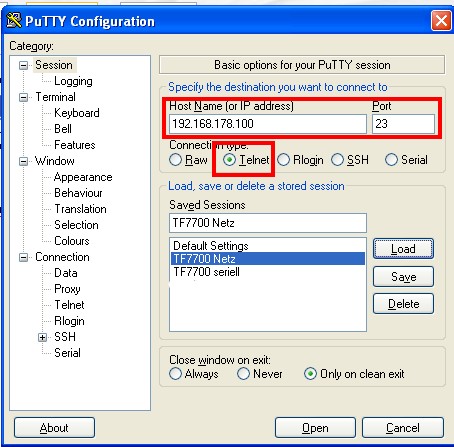Screen dimensions: 454x447
Task: Open the Colours category
Action: point(72,241)
